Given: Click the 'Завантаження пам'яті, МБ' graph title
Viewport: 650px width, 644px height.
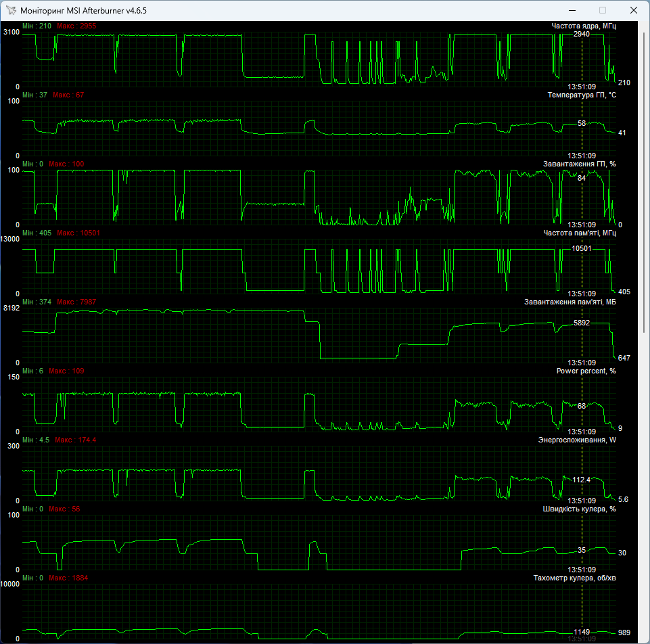Looking at the screenshot, I should (x=570, y=302).
